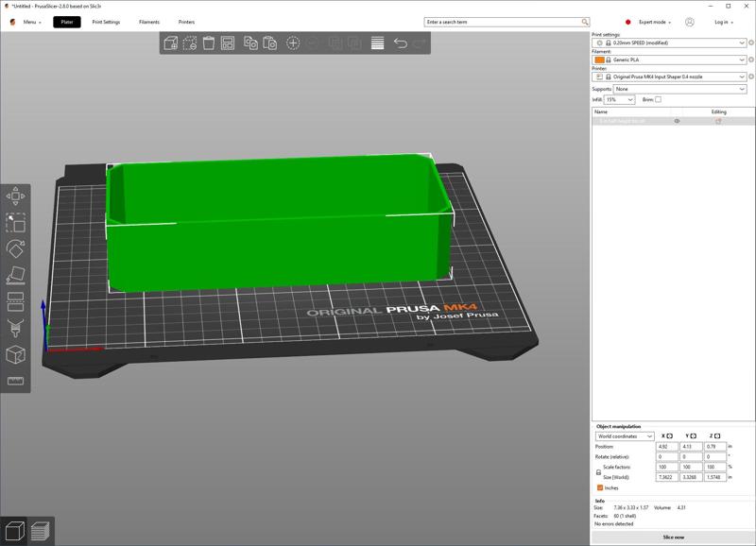The height and width of the screenshot is (546, 756).
Task: Toggle visibility eye of listed object
Action: [x=677, y=121]
